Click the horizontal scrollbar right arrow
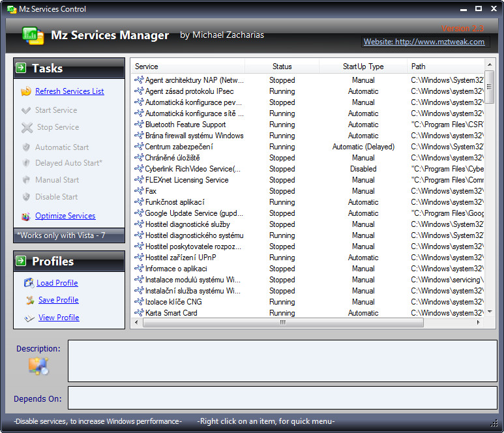 pyautogui.click(x=479, y=322)
